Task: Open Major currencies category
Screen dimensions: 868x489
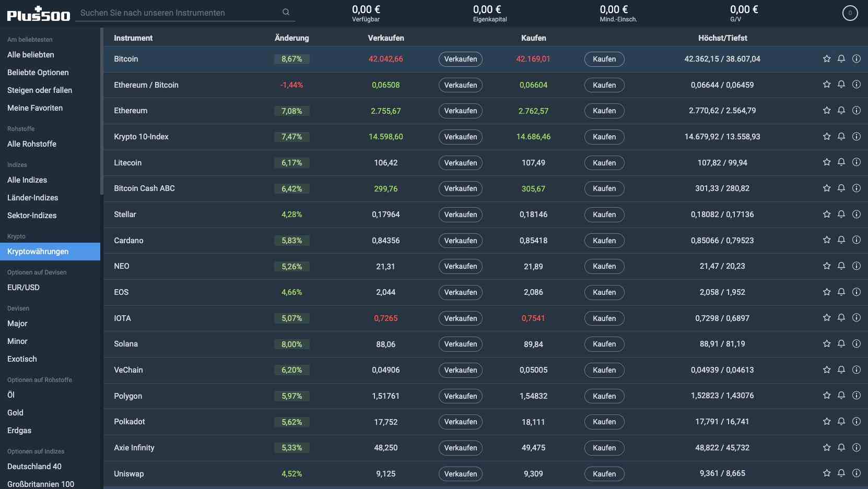Action: 17,324
